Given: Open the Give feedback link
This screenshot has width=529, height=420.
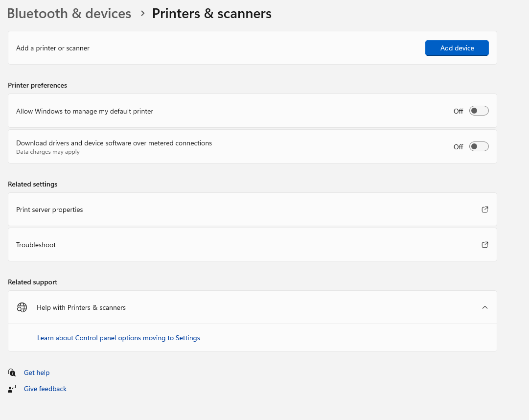Looking at the screenshot, I should click(45, 389).
